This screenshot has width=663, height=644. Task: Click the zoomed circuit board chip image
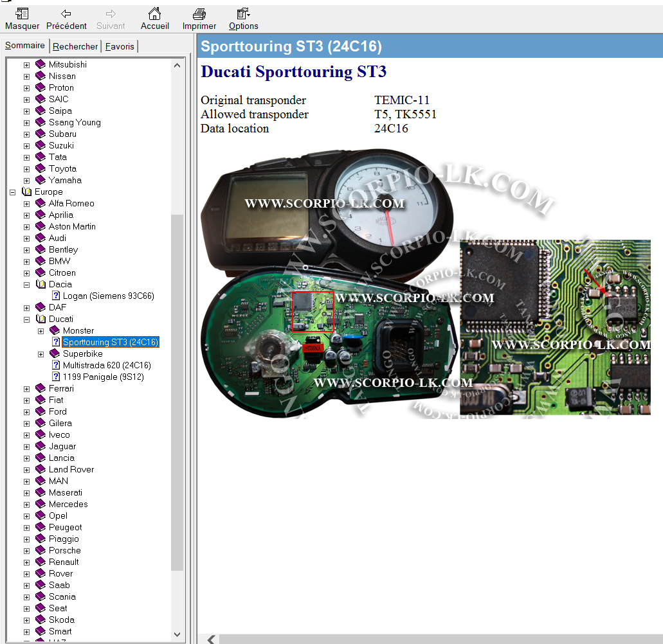tap(555, 327)
